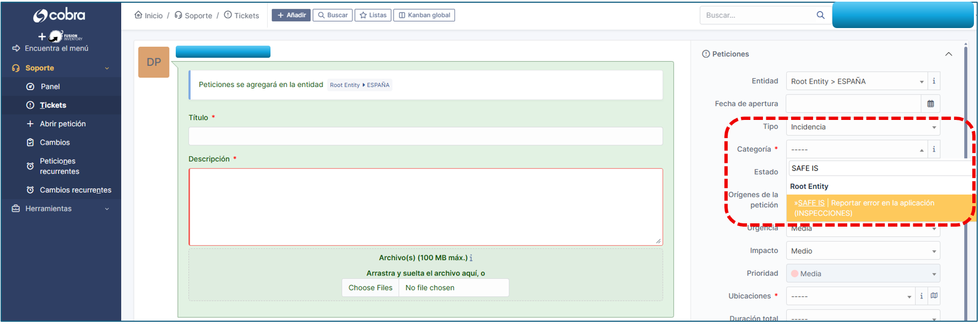Viewport: 980px width, 324px height.
Task: Click the Cobra logo in sidebar
Action: [59, 15]
